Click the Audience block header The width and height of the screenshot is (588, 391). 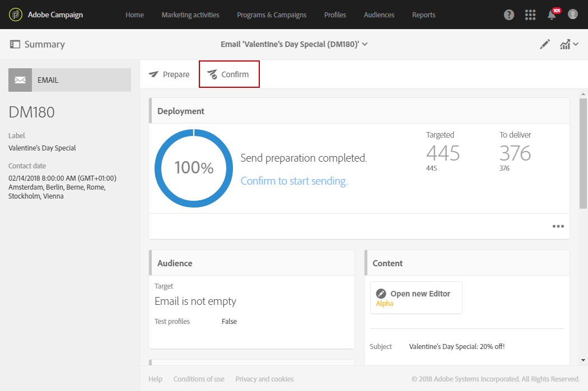pos(251,263)
